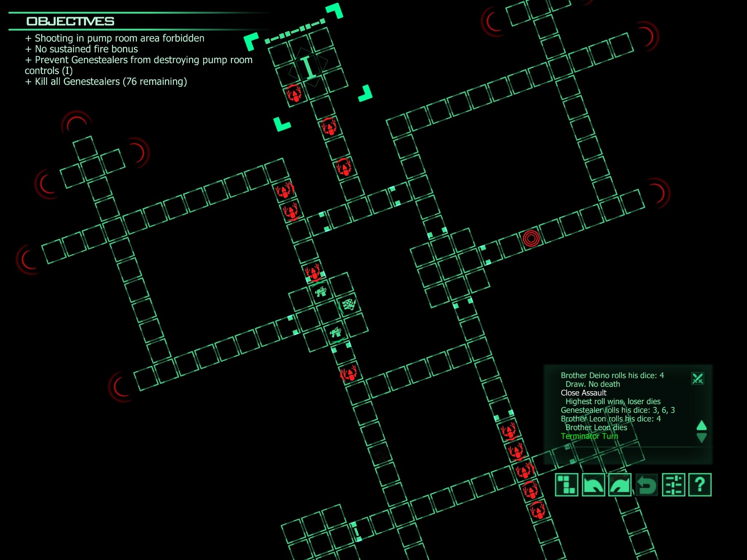Click the "No sustained fire bonus" objective
Image resolution: width=747 pixels, height=560 pixels.
point(82,49)
